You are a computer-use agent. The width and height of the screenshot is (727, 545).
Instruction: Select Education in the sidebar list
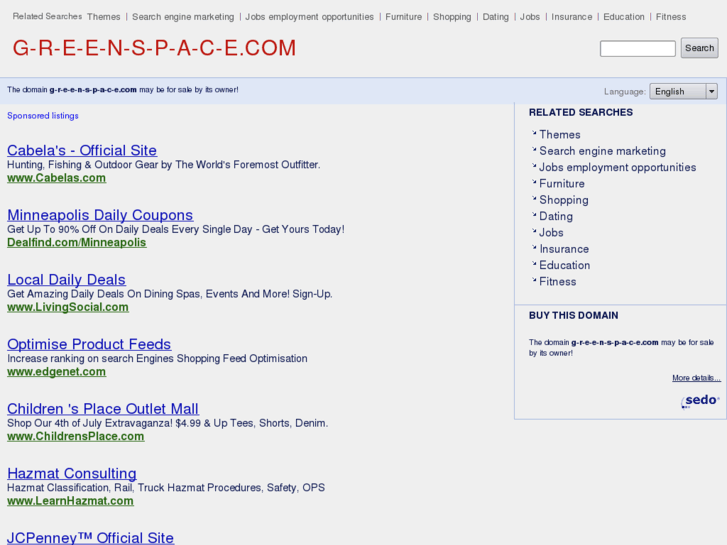tap(565, 265)
